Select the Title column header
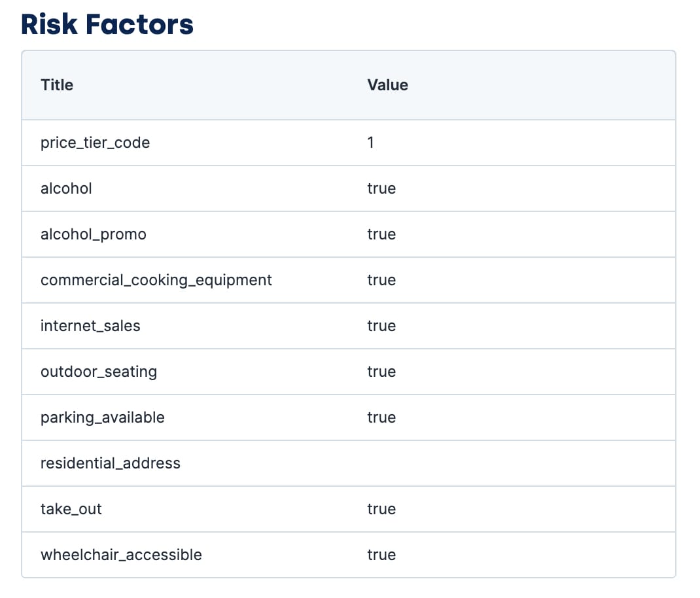The height and width of the screenshot is (598, 700). [x=57, y=85]
